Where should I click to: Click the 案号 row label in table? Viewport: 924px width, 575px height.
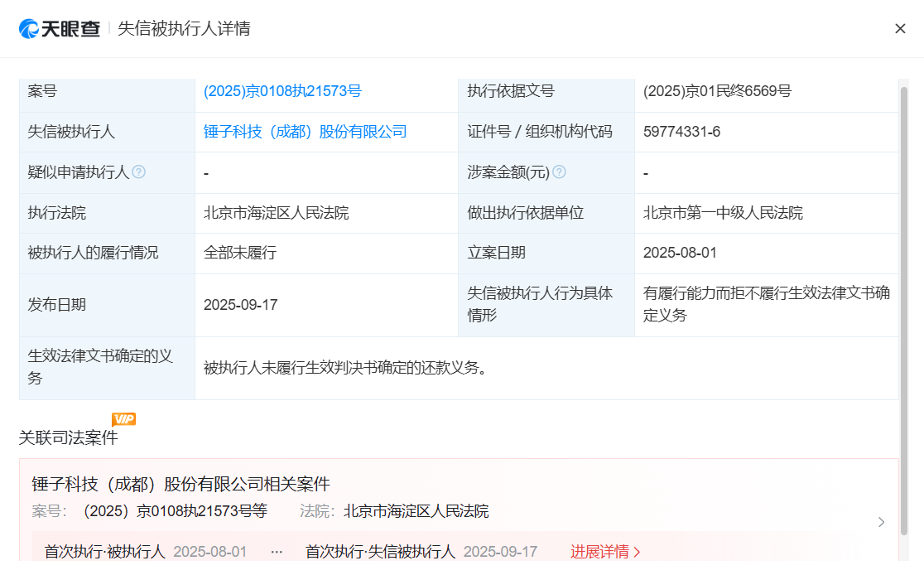tap(42, 91)
